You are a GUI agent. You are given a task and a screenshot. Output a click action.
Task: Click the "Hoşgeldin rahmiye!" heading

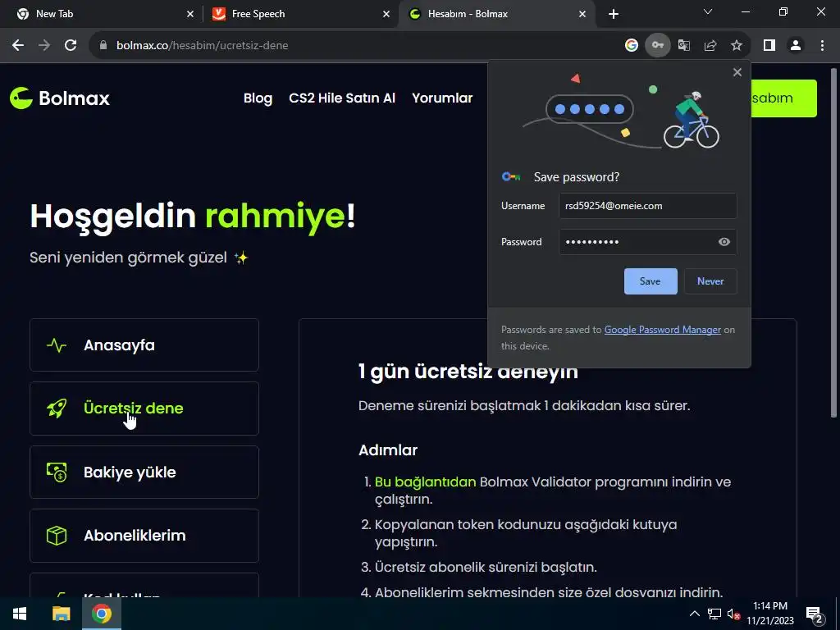pyautogui.click(x=192, y=217)
